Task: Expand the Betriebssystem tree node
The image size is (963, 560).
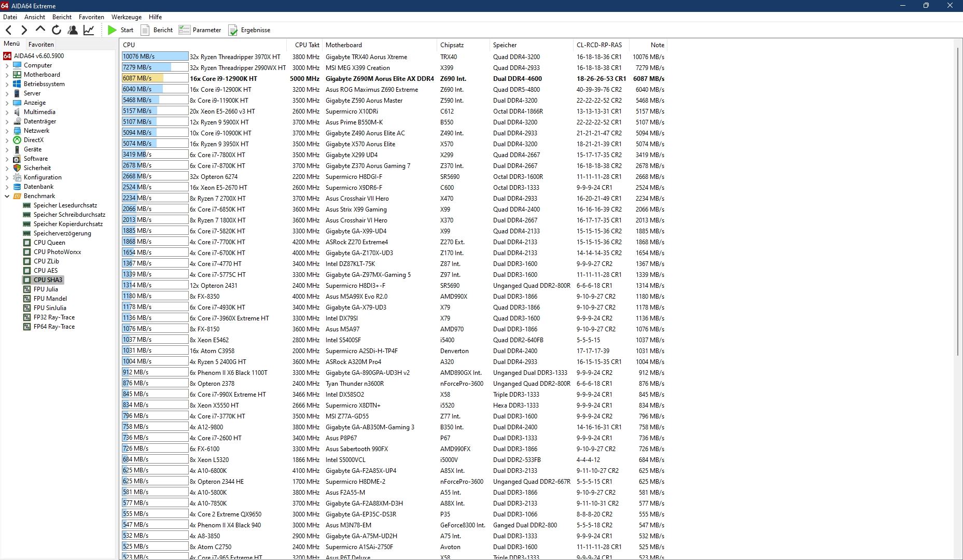Action: pos(7,84)
